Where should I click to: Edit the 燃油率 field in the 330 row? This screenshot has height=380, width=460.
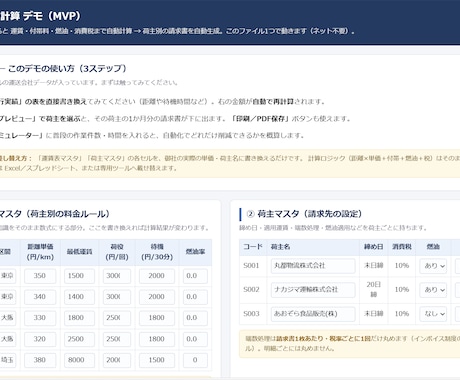click(195, 318)
